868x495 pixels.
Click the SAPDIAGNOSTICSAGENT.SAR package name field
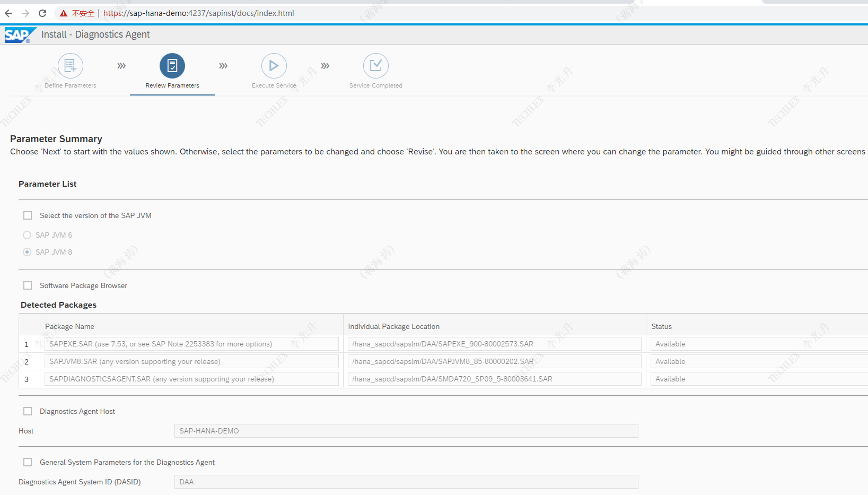(x=191, y=379)
